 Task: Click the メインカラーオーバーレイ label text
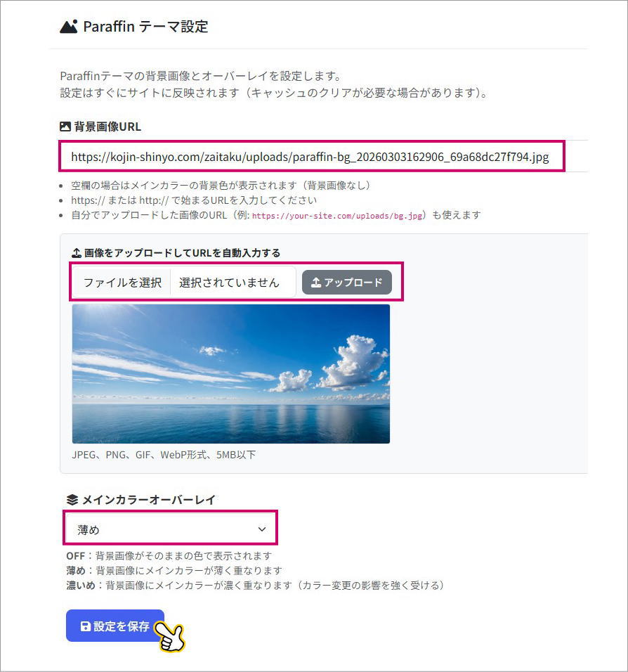pyautogui.click(x=149, y=500)
